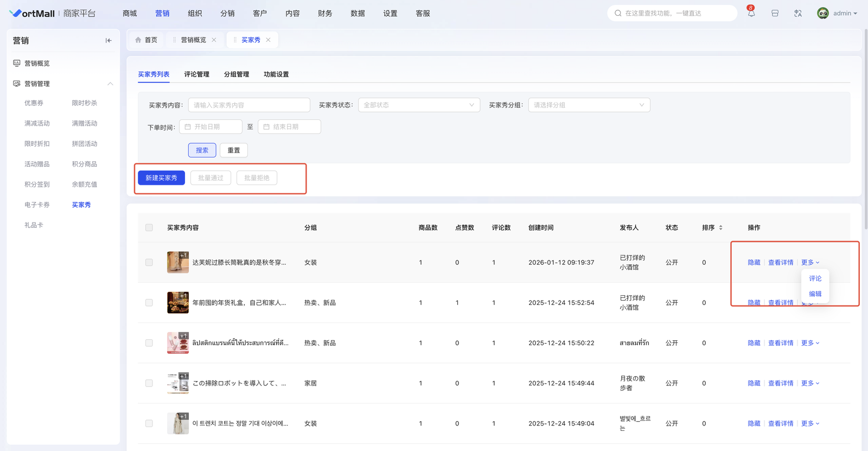
Task: Toggle the select-all checkbox in table header
Action: (149, 228)
